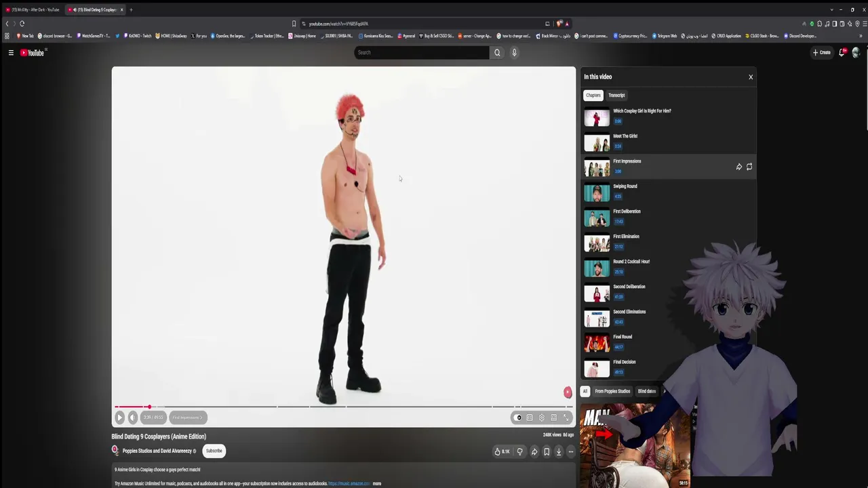Click the YouTube search field

(422, 52)
